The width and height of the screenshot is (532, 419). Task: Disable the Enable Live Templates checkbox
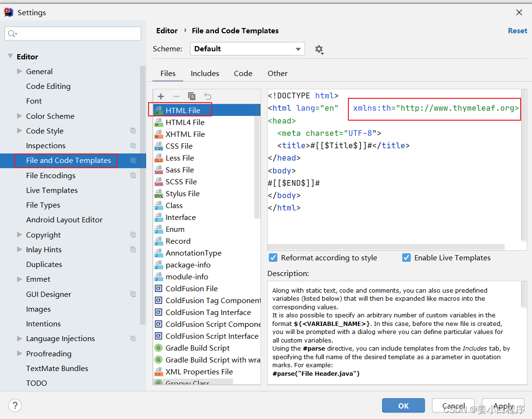[406, 258]
